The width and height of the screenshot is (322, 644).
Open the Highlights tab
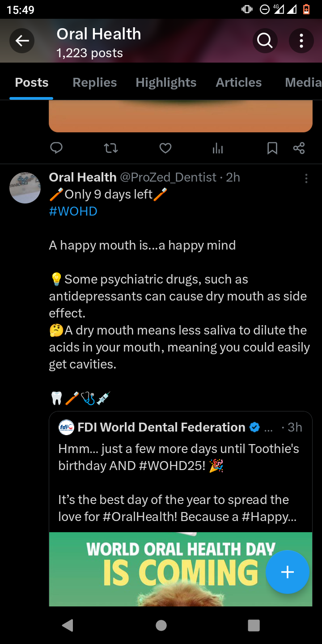click(x=166, y=83)
